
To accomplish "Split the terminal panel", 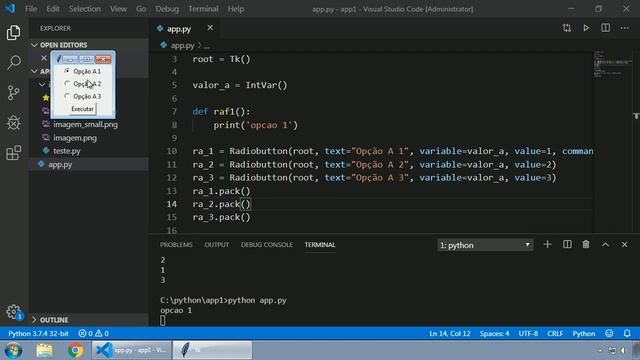I will point(567,244).
